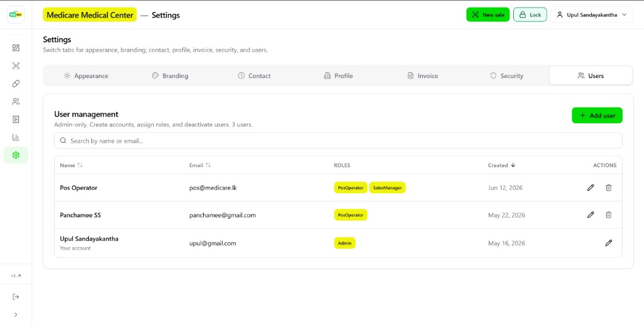Click the May 16, 2026 created date
Image resolution: width=644 pixels, height=325 pixels.
tap(506, 243)
